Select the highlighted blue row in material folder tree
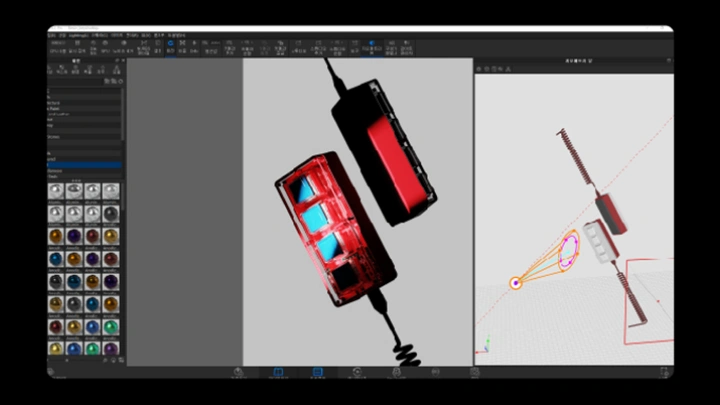Image resolution: width=720 pixels, height=405 pixels. (x=84, y=165)
